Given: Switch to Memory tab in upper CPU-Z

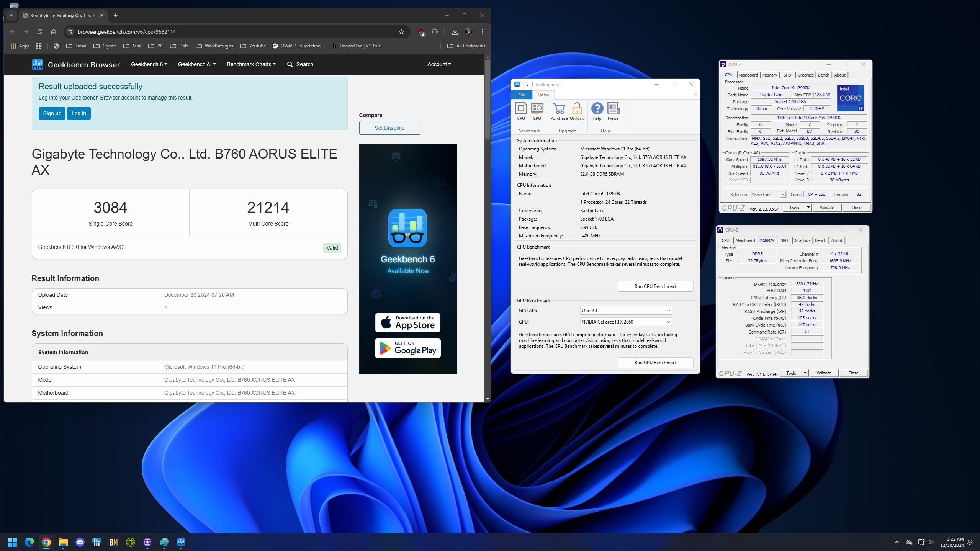Looking at the screenshot, I should (x=770, y=75).
